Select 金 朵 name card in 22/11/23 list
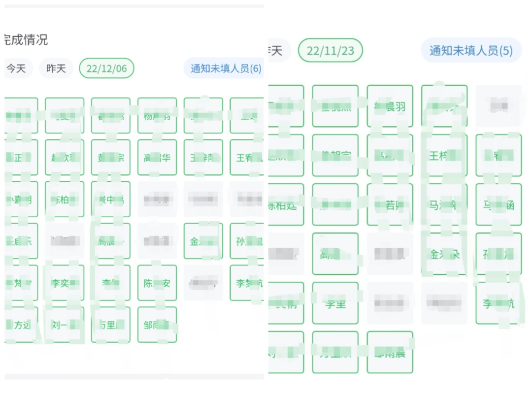 444,254
